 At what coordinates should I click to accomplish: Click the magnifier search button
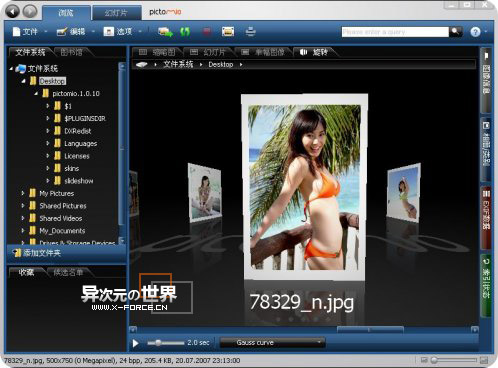[455, 32]
